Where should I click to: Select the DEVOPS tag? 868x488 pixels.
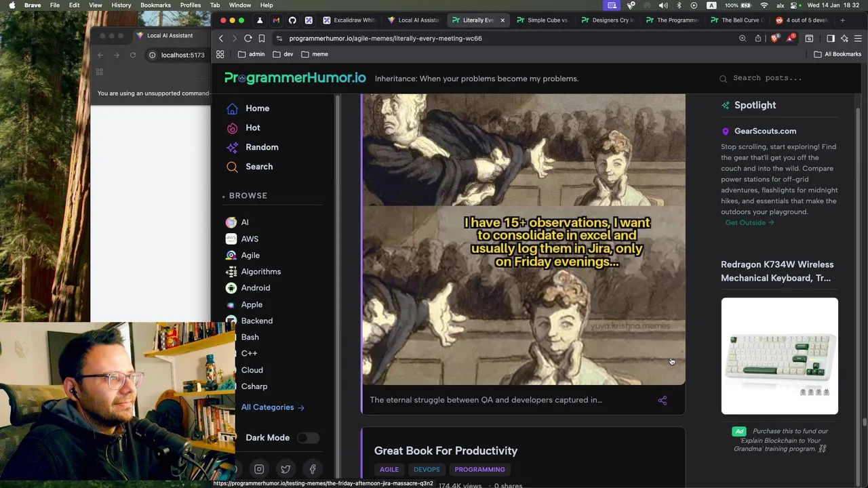coord(427,469)
